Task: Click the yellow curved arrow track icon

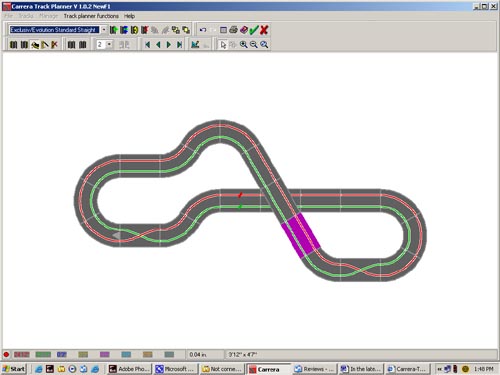Action: [x=134, y=30]
